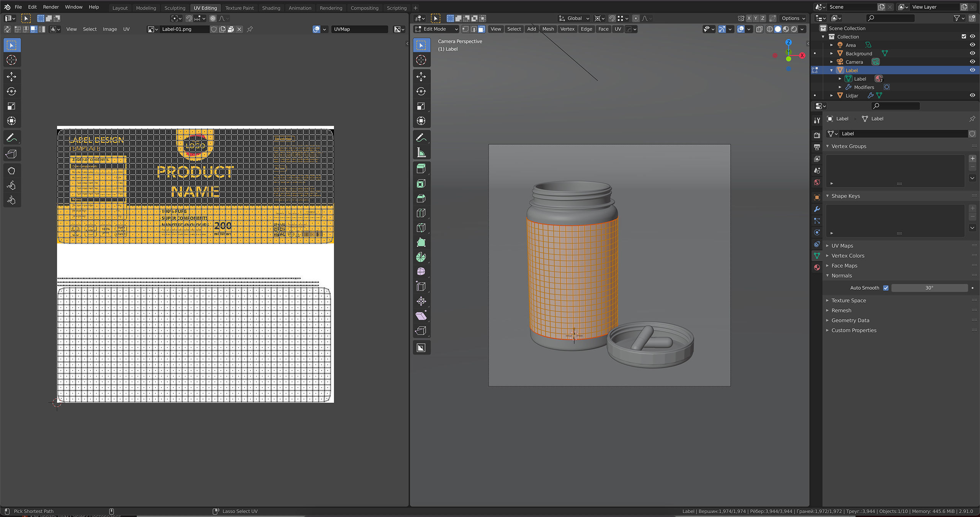The image size is (980, 517).
Task: Switch to the Shading workspace tab
Action: pyautogui.click(x=271, y=8)
